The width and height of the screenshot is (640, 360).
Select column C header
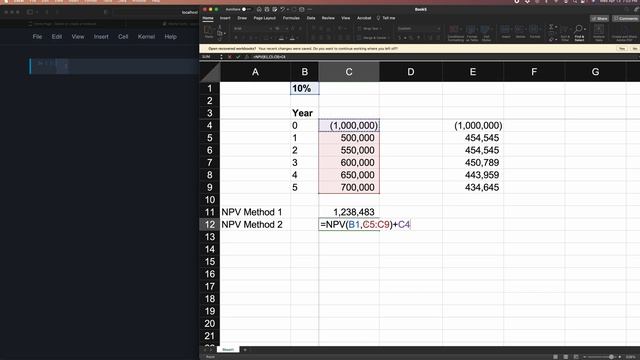click(x=349, y=72)
